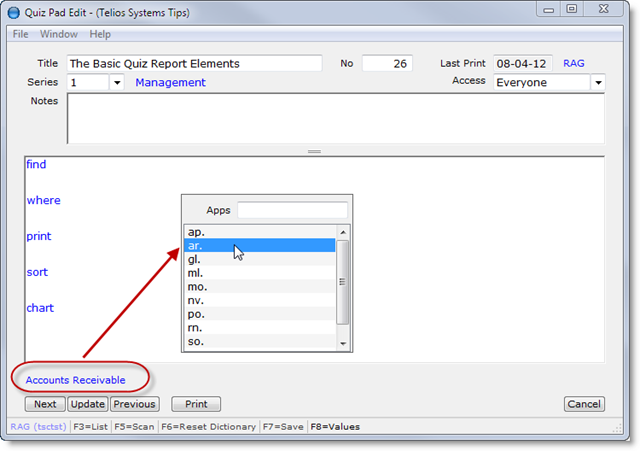Click the Cancel button

click(584, 404)
